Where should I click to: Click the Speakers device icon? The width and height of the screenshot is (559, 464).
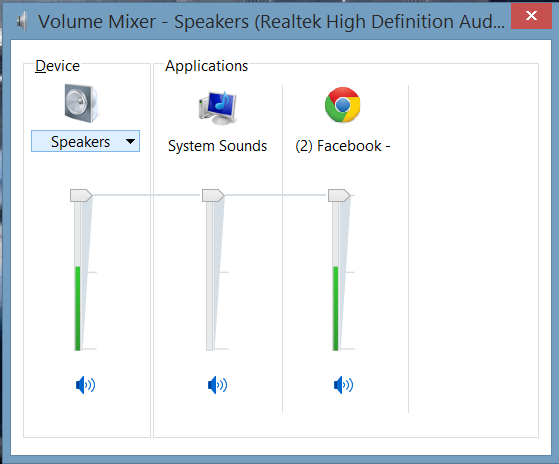pos(81,103)
